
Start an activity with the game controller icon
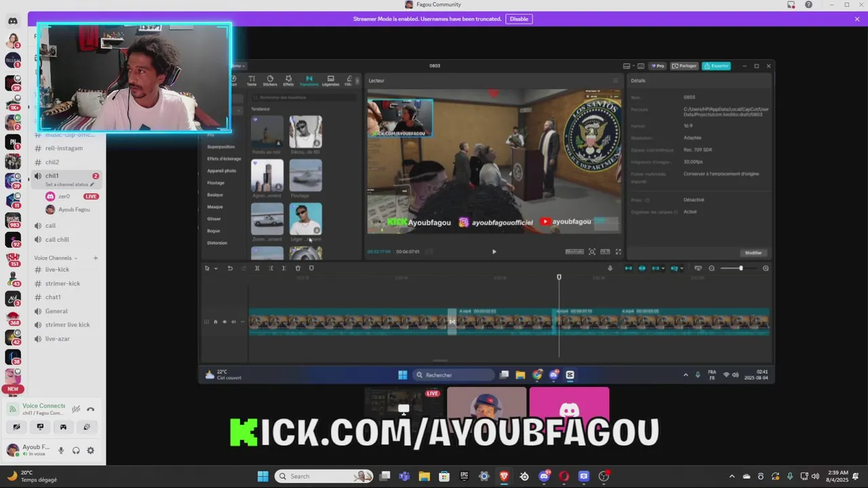pyautogui.click(x=63, y=427)
